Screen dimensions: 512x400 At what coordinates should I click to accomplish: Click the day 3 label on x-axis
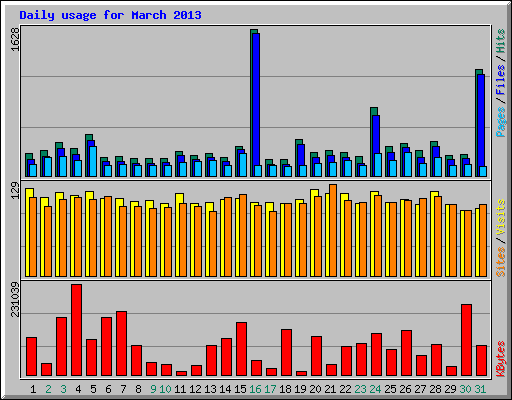coord(63,389)
